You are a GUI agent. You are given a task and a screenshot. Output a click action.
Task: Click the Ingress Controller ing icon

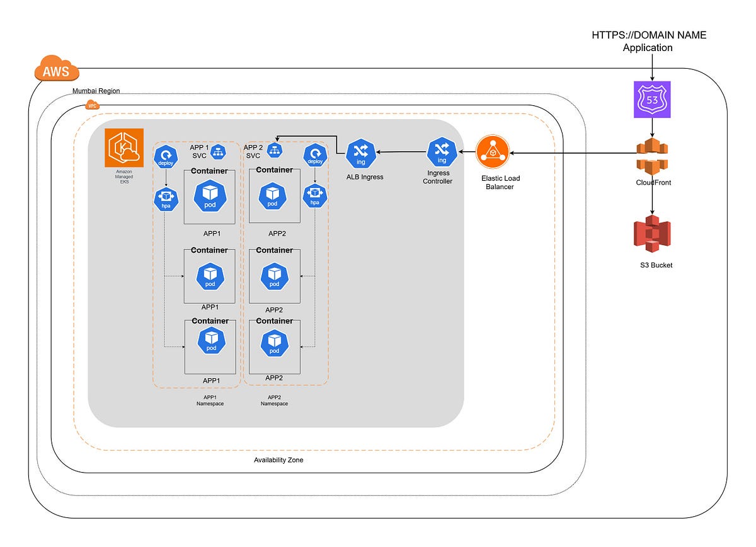tap(442, 153)
